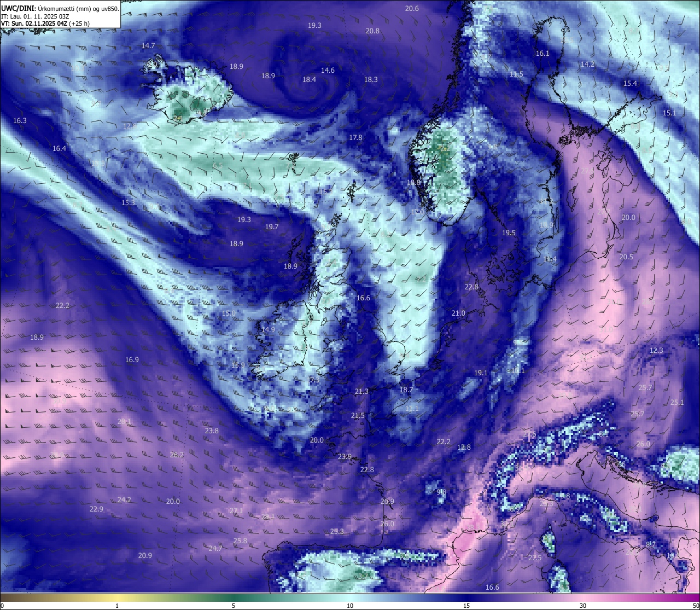
Task: Click the map value 14.7 near Iceland
Action: coord(148,45)
